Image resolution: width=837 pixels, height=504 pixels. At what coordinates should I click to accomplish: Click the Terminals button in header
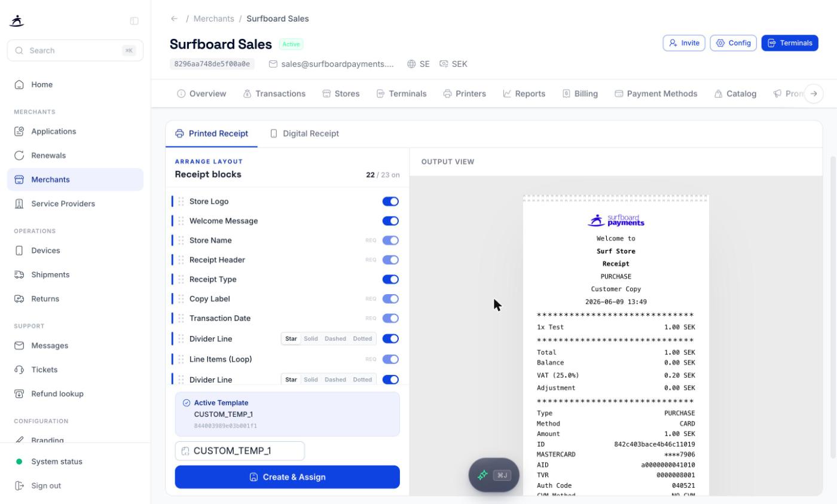(x=790, y=43)
